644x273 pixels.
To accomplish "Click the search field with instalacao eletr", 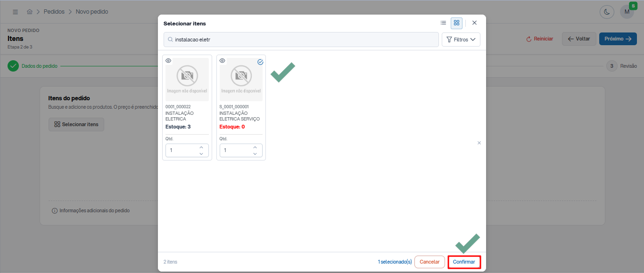I will 301,40.
